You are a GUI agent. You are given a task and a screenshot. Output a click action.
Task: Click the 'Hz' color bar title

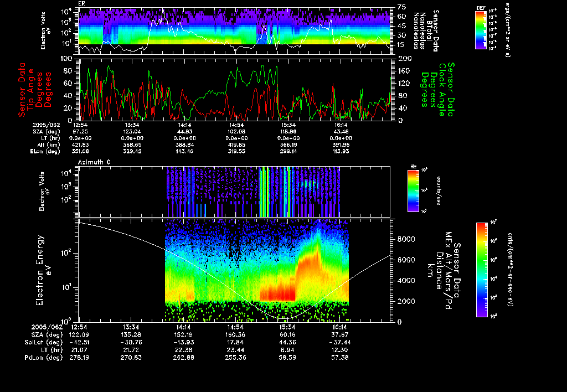click(413, 167)
